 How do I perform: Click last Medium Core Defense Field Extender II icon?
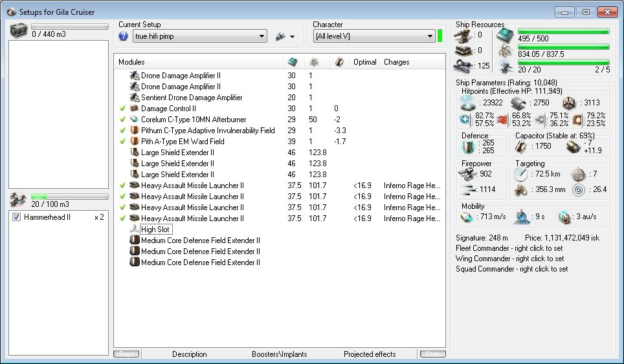[135, 262]
